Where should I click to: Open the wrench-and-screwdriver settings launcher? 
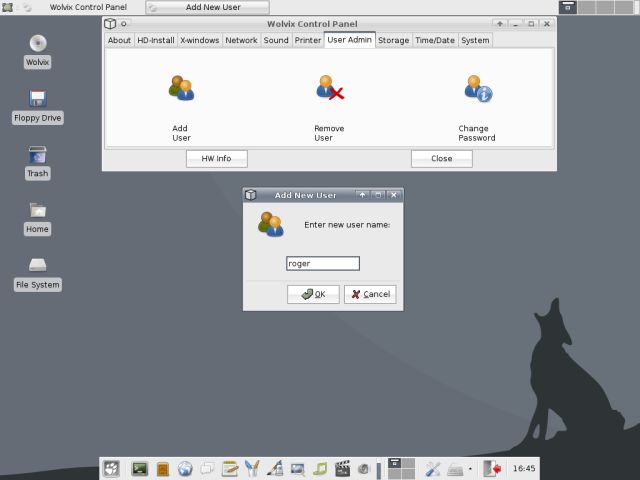433,469
